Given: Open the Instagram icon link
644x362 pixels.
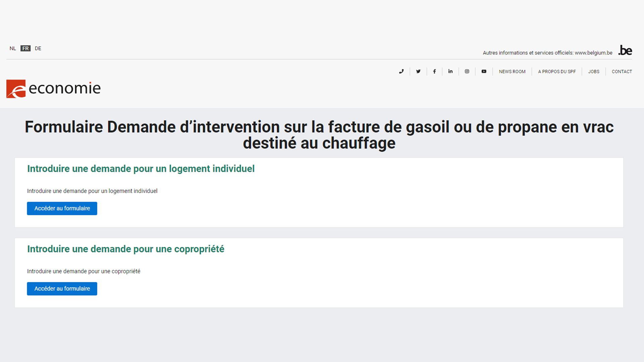Looking at the screenshot, I should [x=467, y=71].
